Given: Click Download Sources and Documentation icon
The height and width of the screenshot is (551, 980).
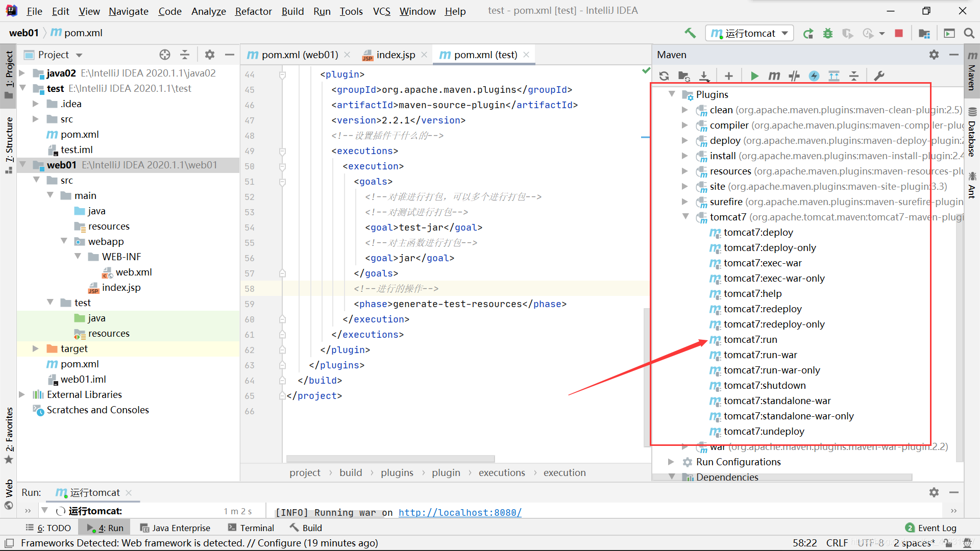Looking at the screenshot, I should pyautogui.click(x=704, y=76).
